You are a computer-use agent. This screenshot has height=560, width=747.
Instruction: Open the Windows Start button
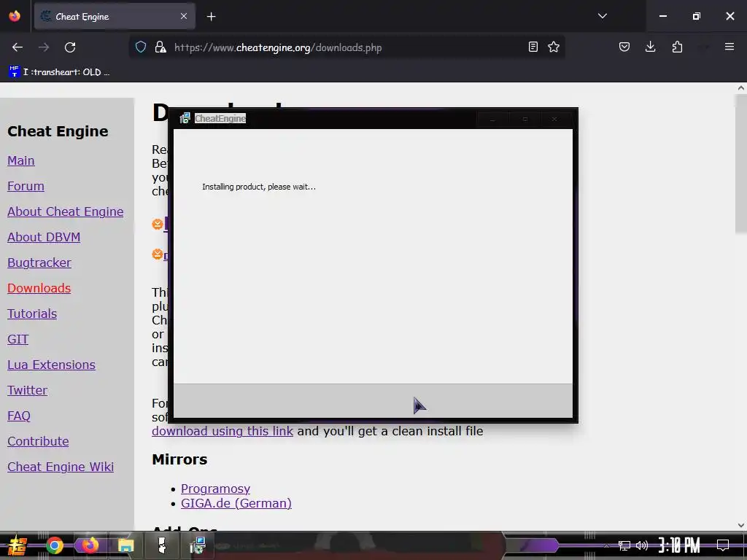click(18, 545)
